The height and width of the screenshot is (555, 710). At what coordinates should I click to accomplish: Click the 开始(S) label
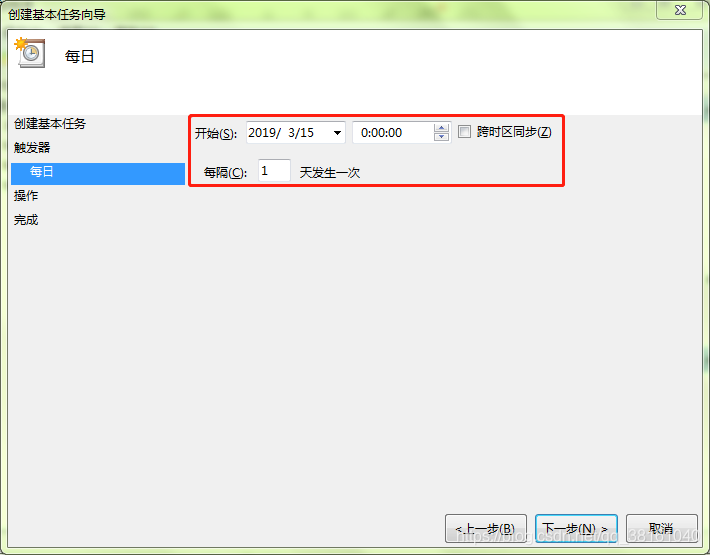pyautogui.click(x=216, y=134)
